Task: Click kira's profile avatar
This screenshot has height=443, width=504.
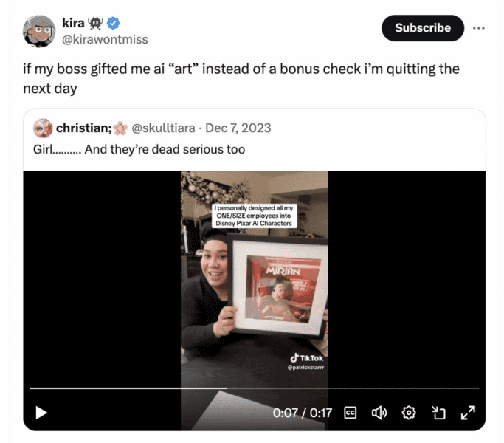Action: coord(39,31)
